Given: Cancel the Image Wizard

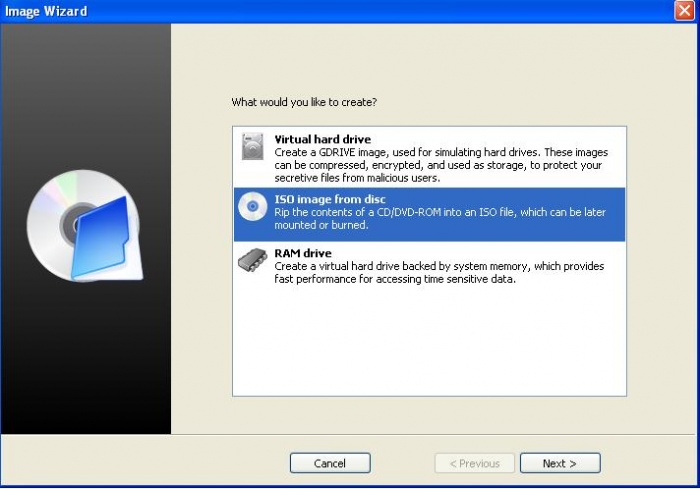Looking at the screenshot, I should (x=330, y=463).
